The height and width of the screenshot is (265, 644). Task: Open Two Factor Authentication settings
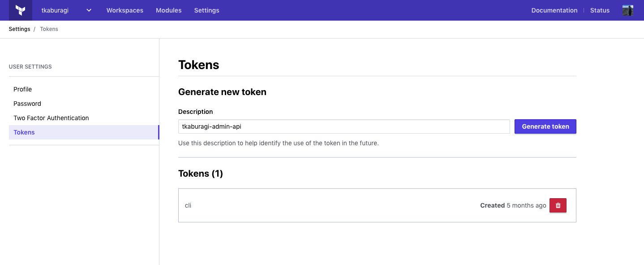pos(51,118)
